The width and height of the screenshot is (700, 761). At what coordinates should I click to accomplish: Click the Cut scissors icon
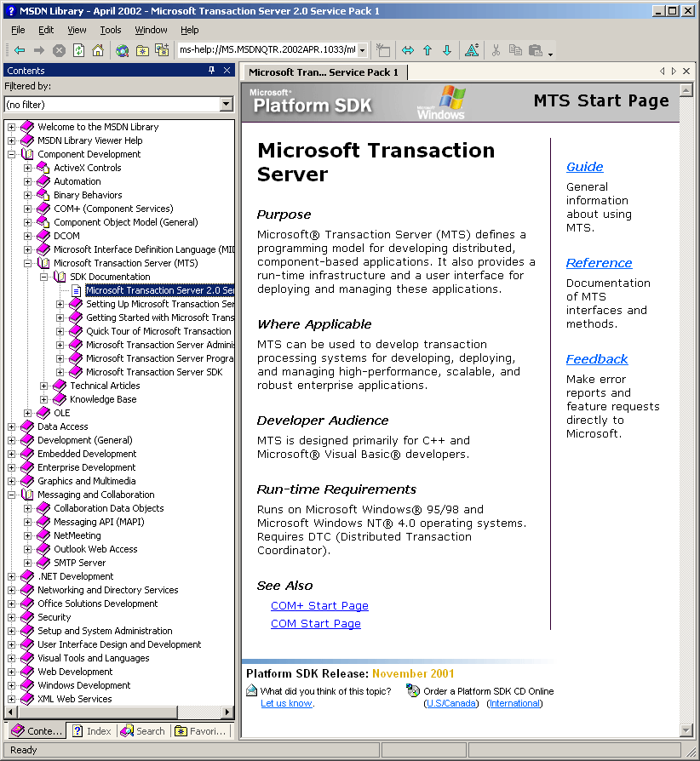496,50
